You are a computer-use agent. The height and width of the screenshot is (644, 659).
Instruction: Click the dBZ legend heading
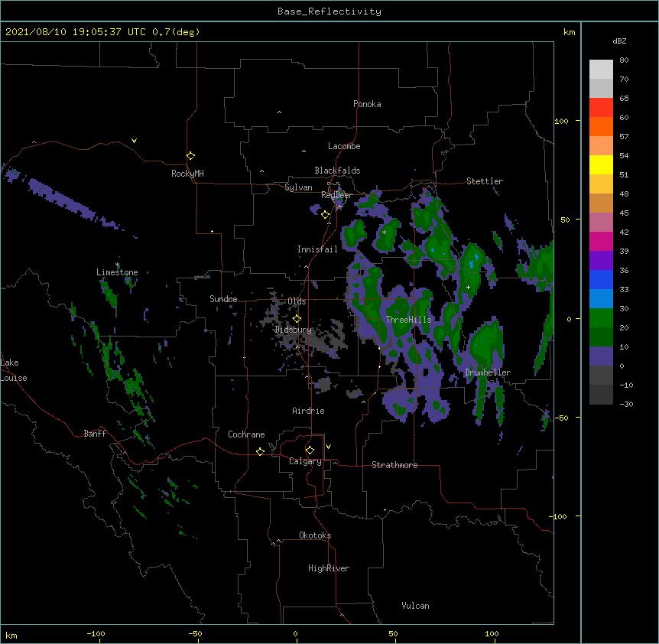pos(619,41)
